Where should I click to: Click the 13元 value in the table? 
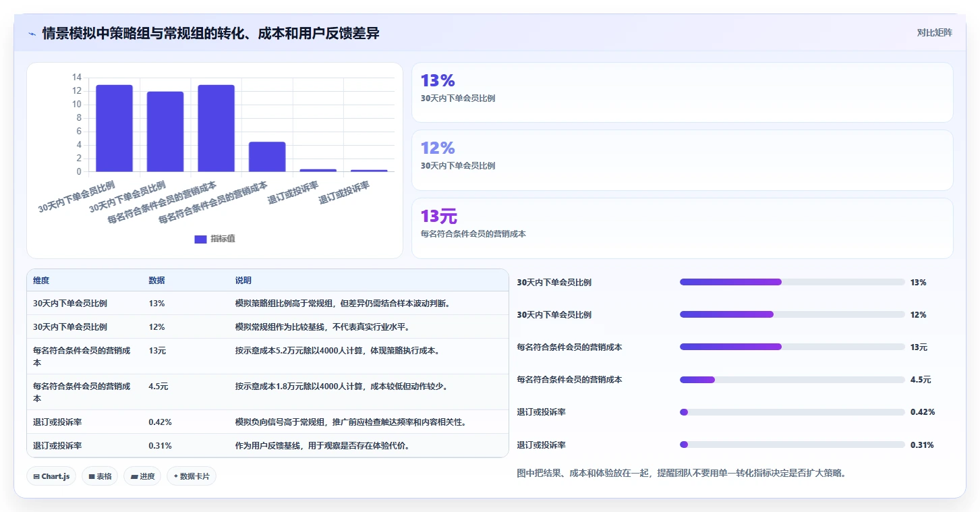click(x=157, y=351)
